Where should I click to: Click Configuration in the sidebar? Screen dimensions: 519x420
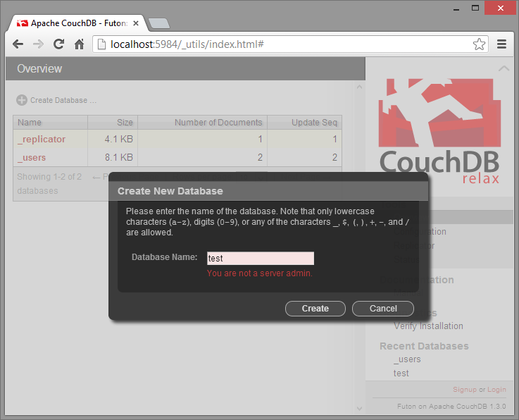click(x=420, y=232)
